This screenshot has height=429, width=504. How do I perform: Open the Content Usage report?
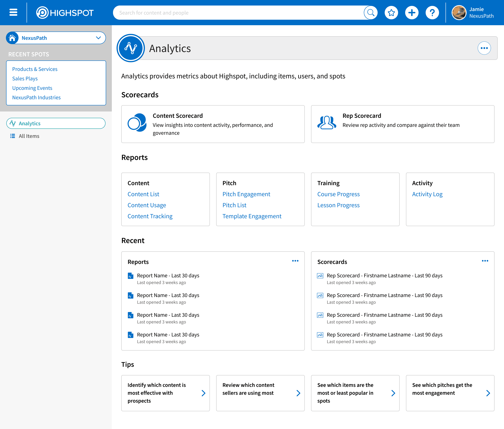[x=147, y=205]
